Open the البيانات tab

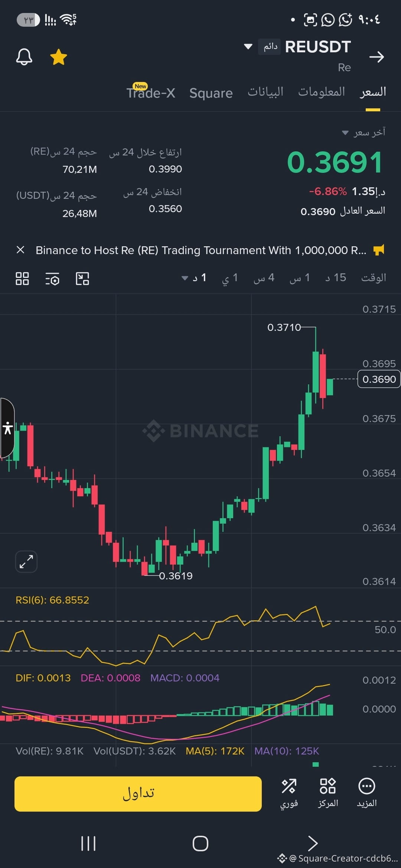[265, 92]
